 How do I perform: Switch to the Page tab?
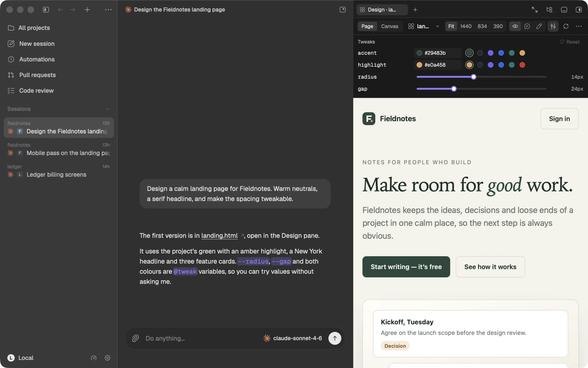click(367, 26)
